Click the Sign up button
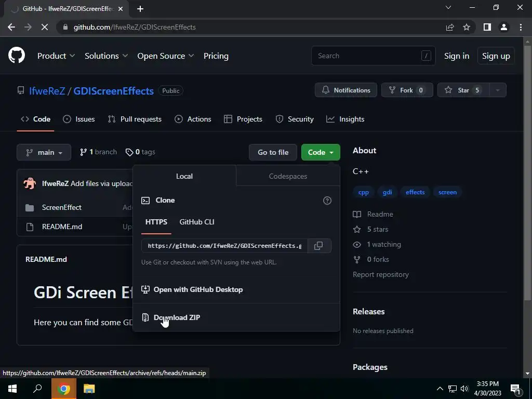532x399 pixels. tap(496, 56)
